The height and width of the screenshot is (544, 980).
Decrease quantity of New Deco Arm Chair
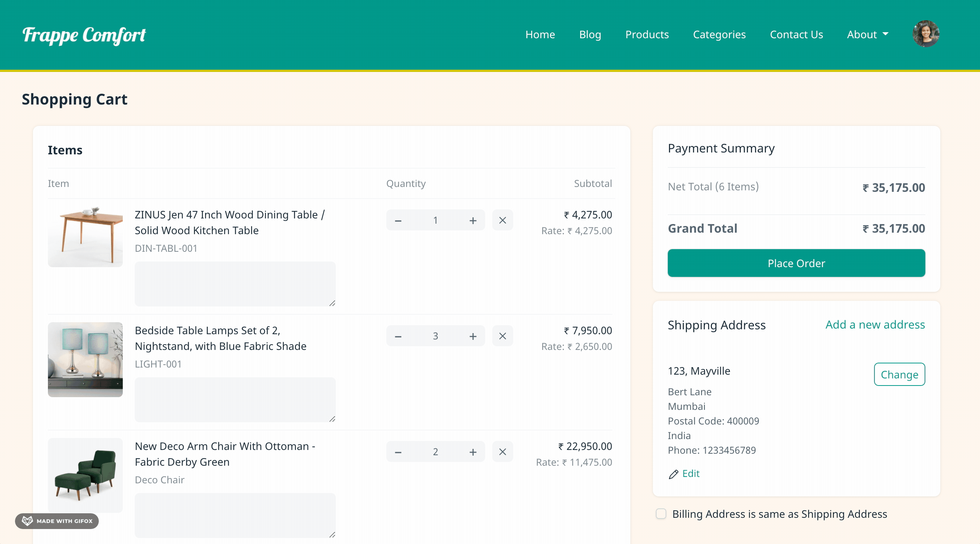[x=398, y=452]
